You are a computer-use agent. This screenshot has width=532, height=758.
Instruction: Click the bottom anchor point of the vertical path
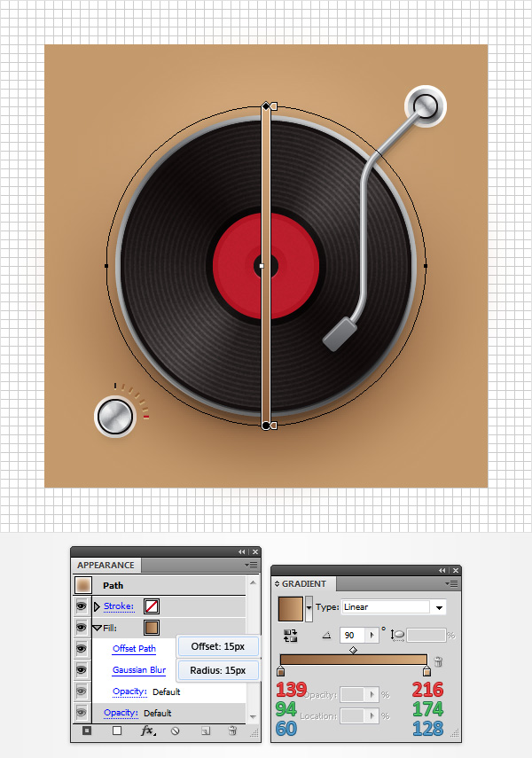pos(265,426)
